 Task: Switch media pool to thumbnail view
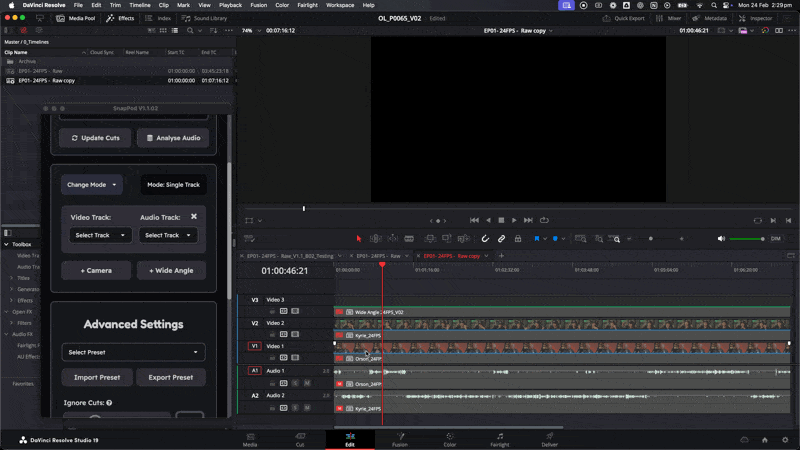[x=163, y=31]
